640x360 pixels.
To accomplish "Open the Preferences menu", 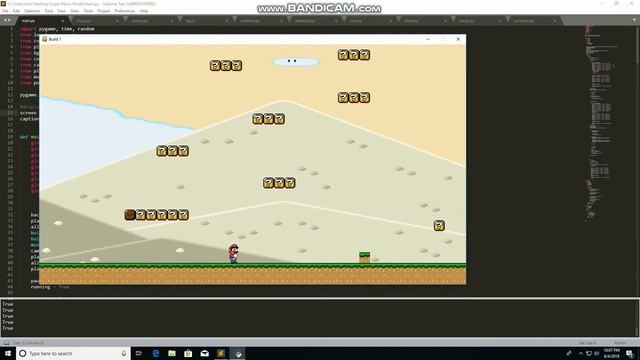I will 124,11.
